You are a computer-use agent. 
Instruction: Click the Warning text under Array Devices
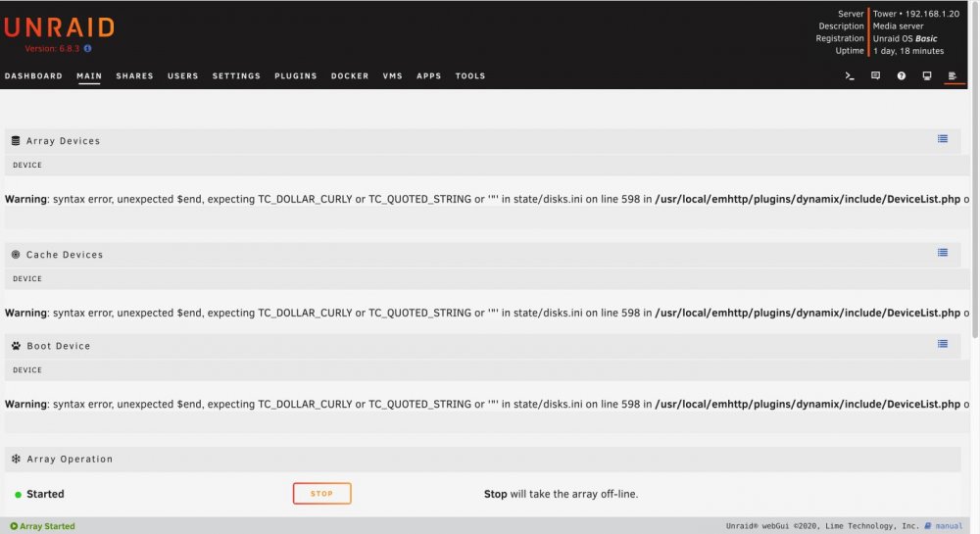click(x=487, y=199)
